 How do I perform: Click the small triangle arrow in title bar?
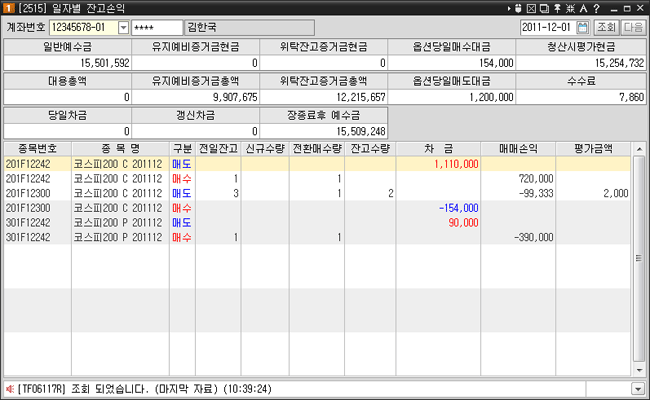click(x=509, y=8)
